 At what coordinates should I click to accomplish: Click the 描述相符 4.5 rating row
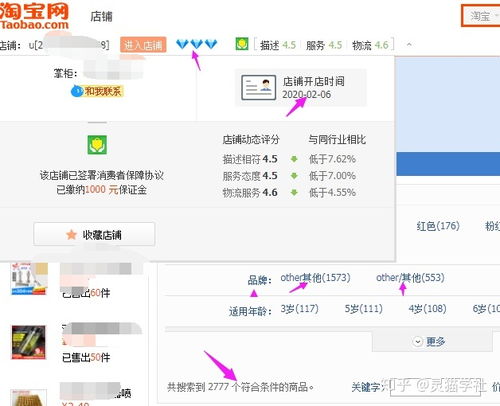pyautogui.click(x=250, y=159)
